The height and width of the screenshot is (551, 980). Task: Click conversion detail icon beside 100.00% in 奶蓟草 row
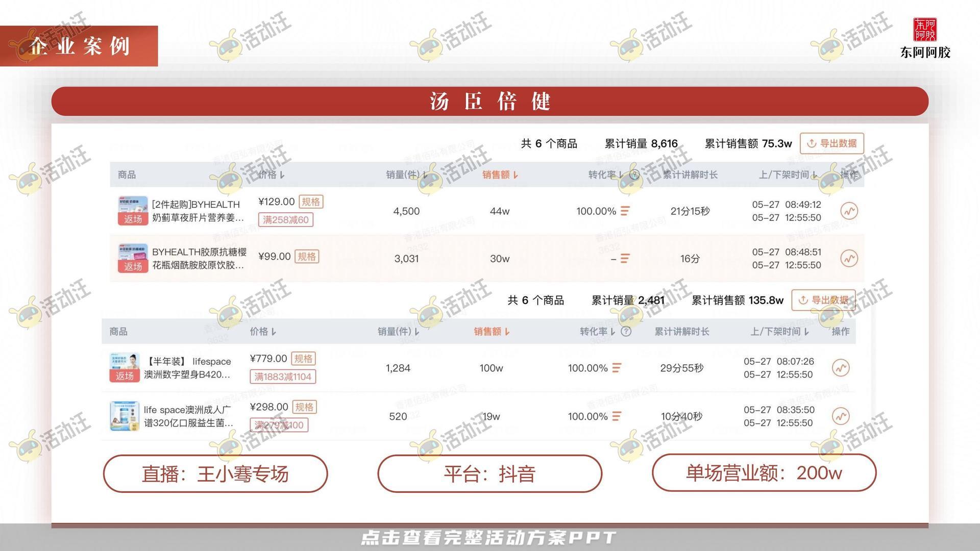[x=625, y=211]
